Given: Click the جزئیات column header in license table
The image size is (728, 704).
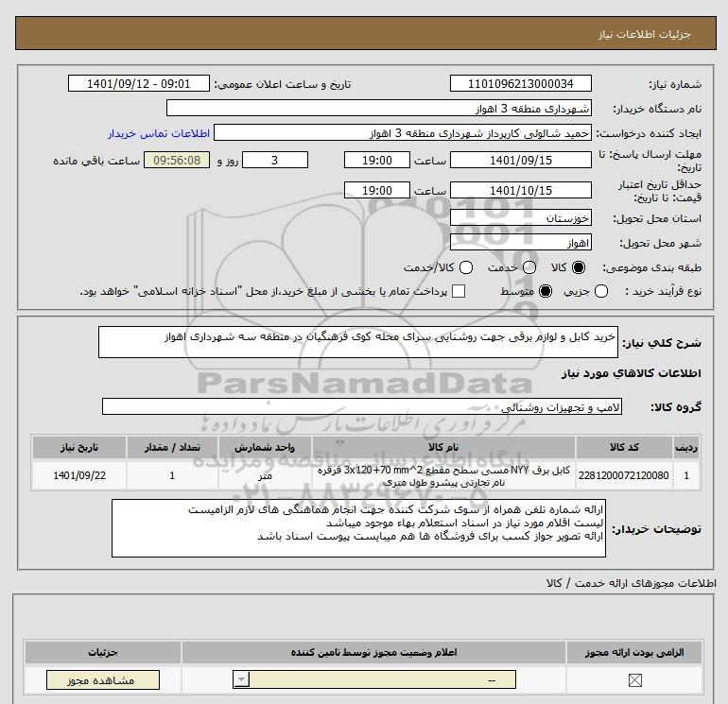Looking at the screenshot, I should [103, 652].
